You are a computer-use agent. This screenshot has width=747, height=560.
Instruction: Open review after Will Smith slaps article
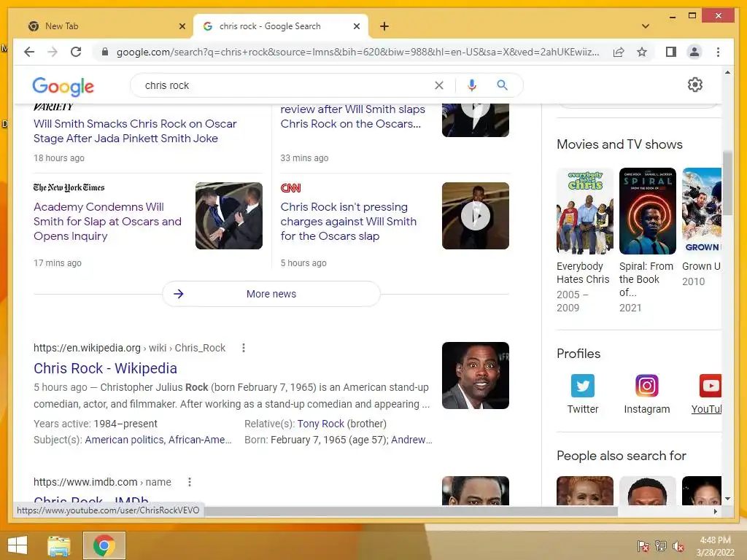click(352, 116)
